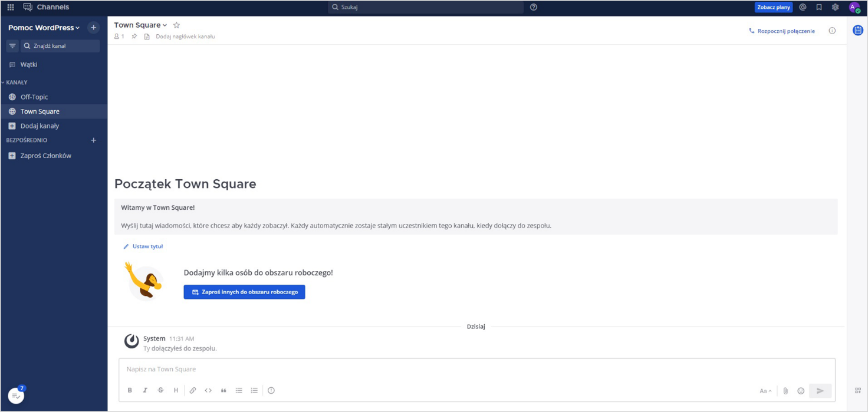Viewport: 868px width, 412px height.
Task: Open channel info icon
Action: 832,31
